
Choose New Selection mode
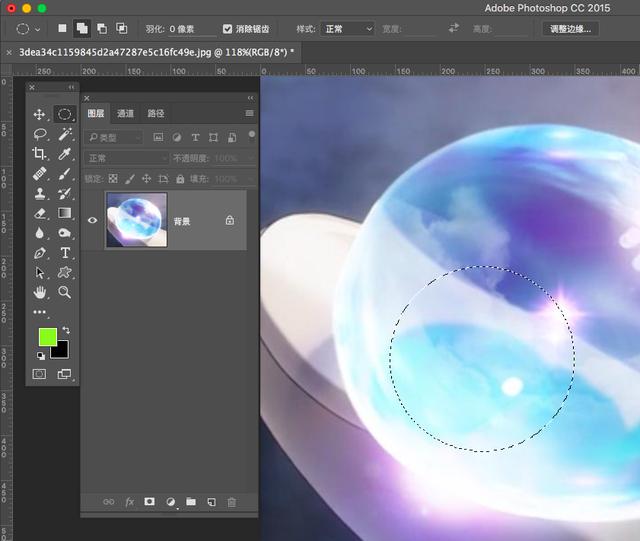point(62,28)
